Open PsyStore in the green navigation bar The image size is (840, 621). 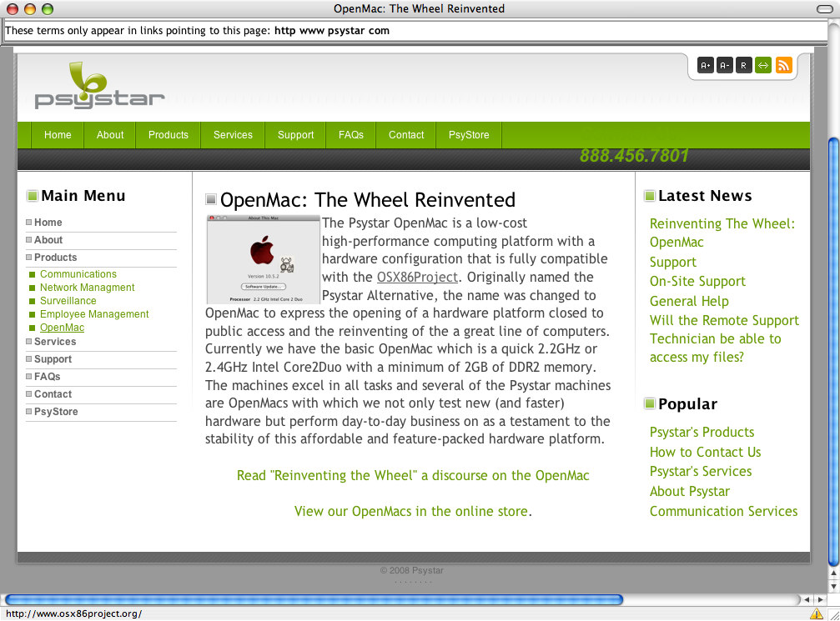[x=469, y=135]
